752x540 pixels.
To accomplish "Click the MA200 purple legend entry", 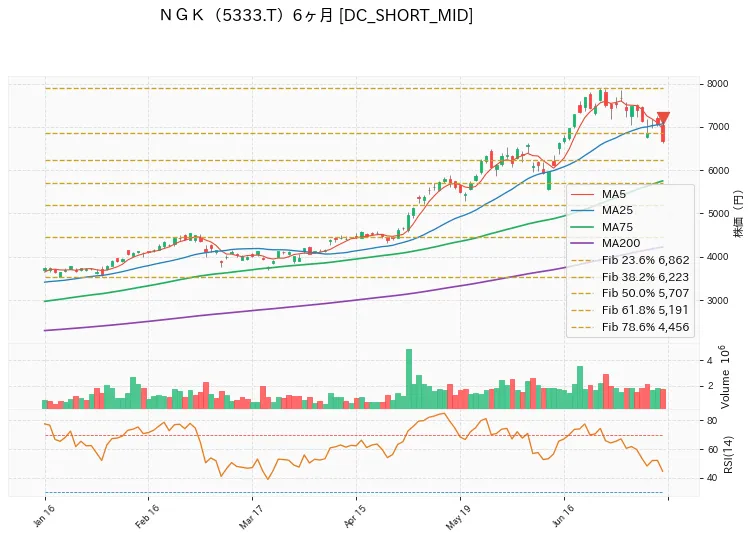I will tap(605, 243).
